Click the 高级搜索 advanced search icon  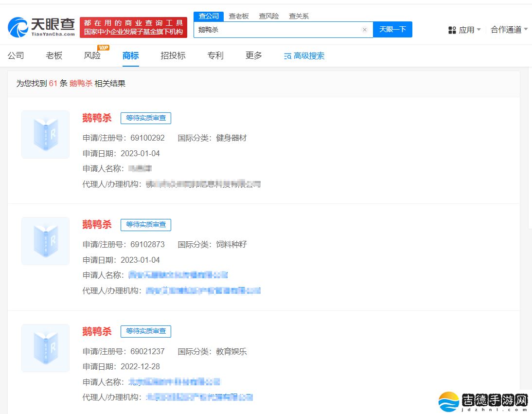point(287,56)
